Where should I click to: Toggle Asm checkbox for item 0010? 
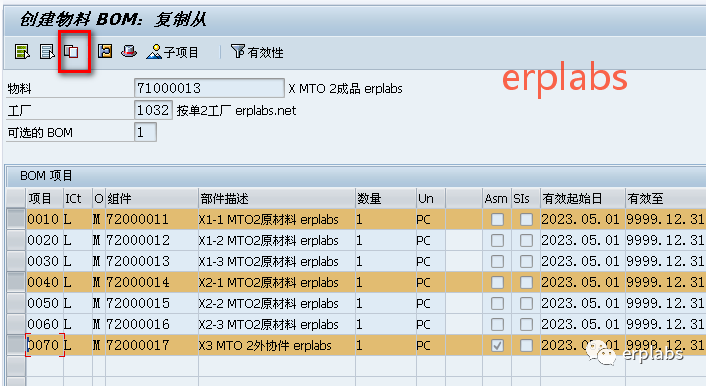pos(497,219)
